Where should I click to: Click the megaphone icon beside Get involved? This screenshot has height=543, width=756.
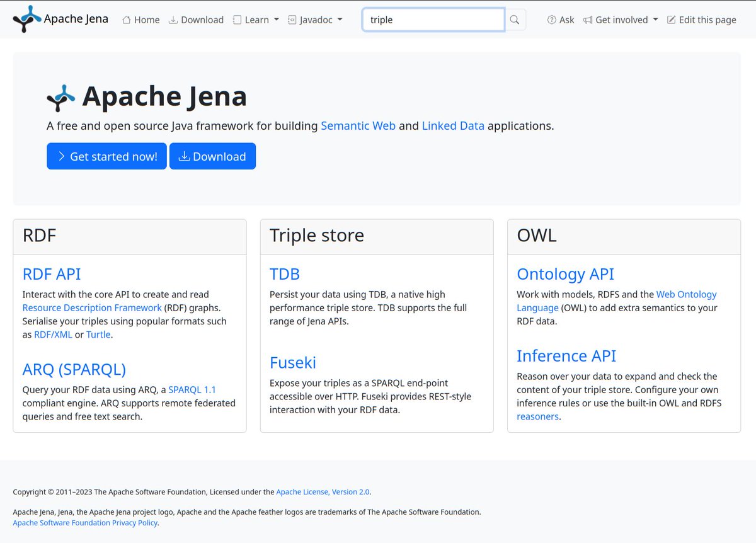588,20
